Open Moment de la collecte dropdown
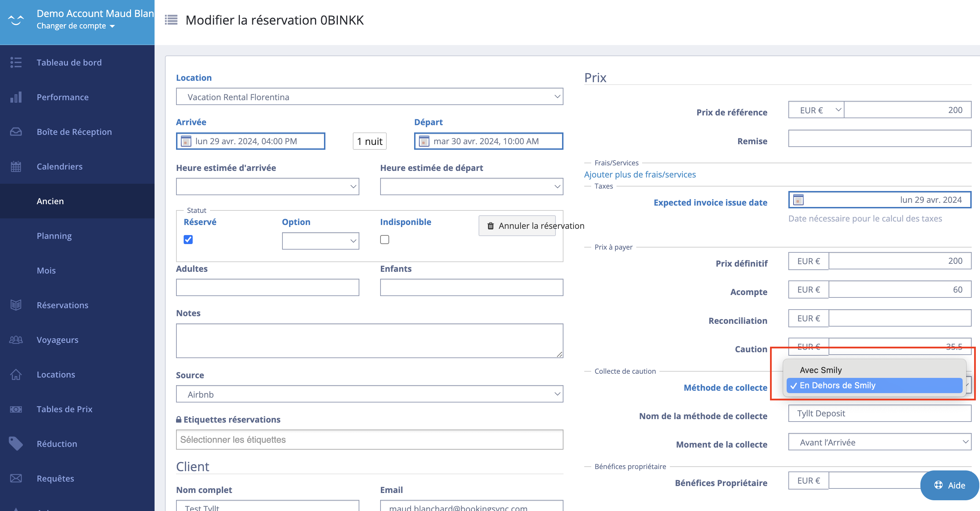 click(880, 442)
